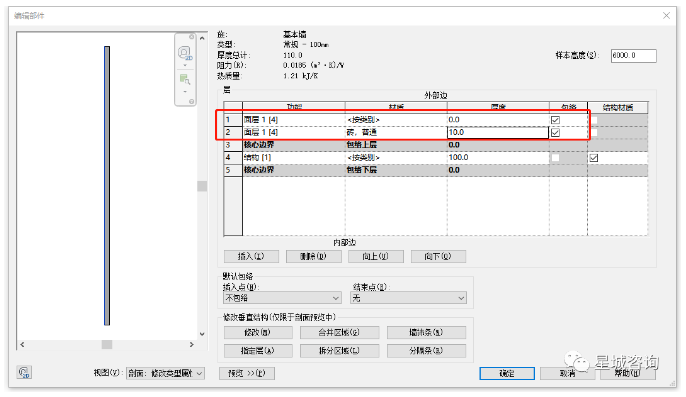This screenshot has width=686, height=397.
Task: Click the 砖，普通 material cell in row 2
Action: click(396, 133)
